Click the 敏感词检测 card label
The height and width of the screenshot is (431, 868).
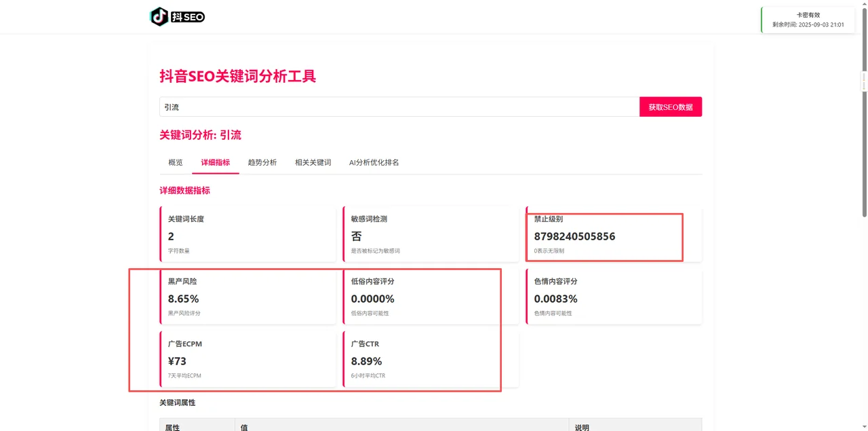point(370,219)
